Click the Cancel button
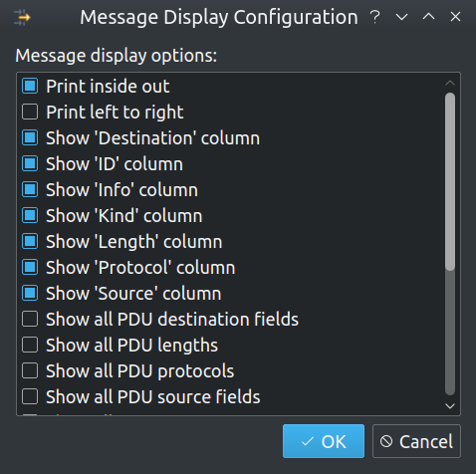Screen dimensions: 476x474 (x=416, y=441)
